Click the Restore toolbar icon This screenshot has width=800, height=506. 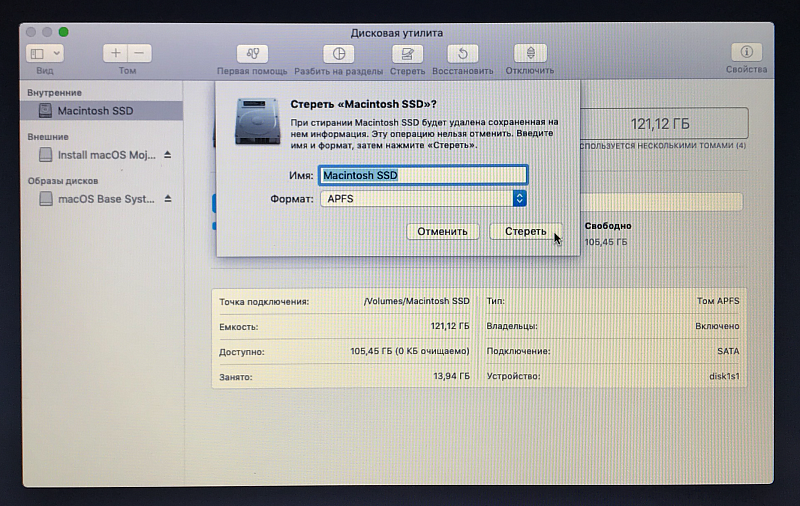pos(463,53)
